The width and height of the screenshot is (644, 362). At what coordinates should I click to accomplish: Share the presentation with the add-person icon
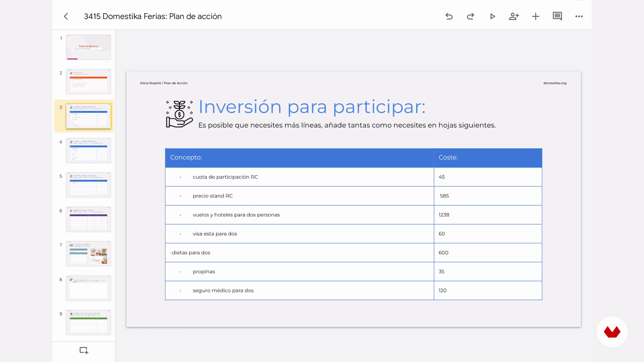pos(514,16)
